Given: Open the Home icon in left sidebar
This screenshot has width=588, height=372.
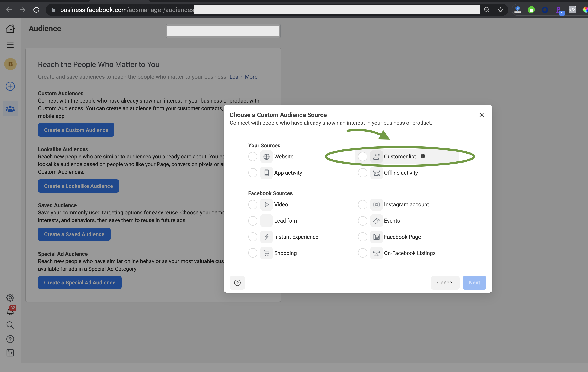Looking at the screenshot, I should (x=10, y=29).
